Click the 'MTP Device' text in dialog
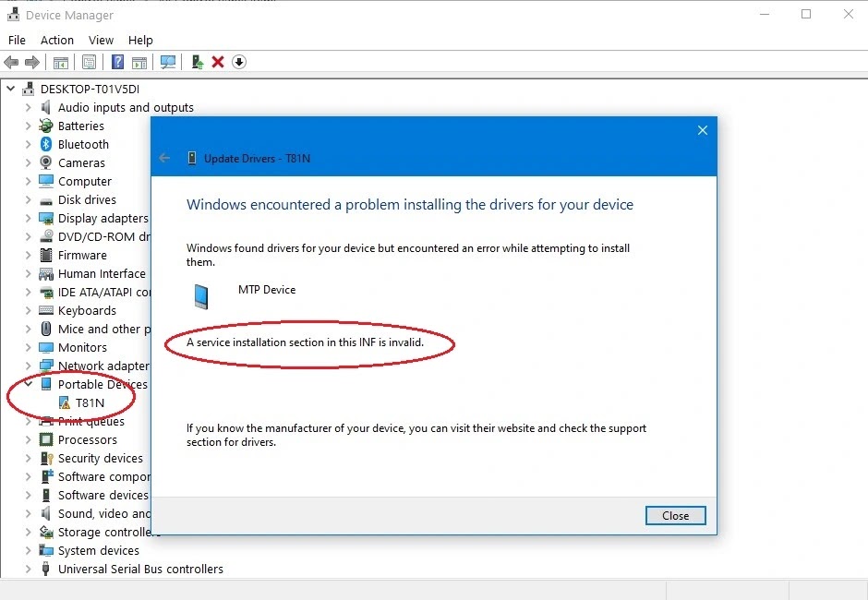 [x=267, y=290]
